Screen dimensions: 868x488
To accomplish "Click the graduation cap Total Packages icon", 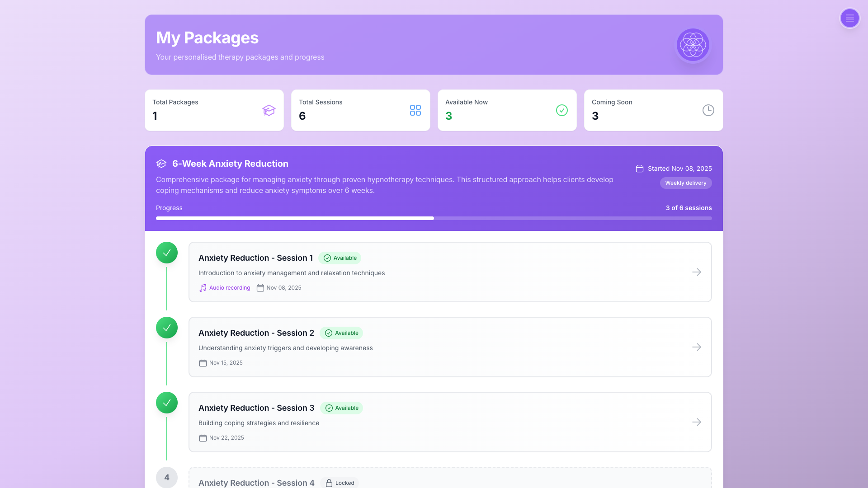I will pos(269,110).
